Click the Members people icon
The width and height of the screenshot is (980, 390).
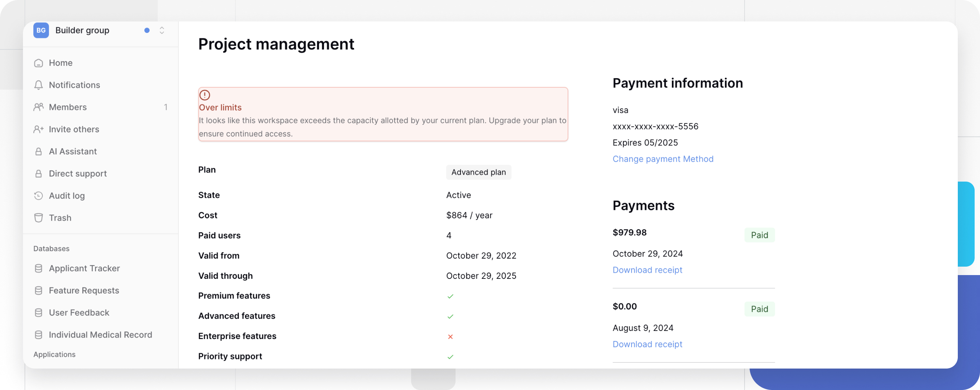(38, 107)
